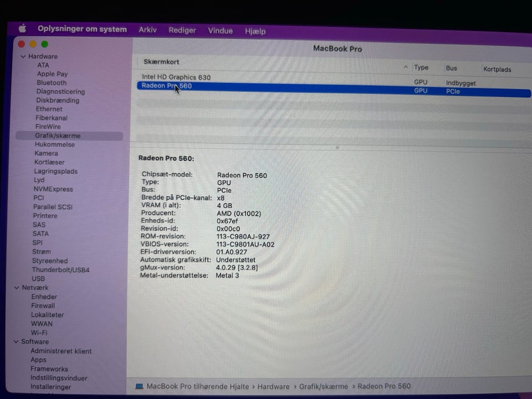This screenshot has height=399, width=532.
Task: Select Diagnosticering in the sidebar
Action: 61,91
